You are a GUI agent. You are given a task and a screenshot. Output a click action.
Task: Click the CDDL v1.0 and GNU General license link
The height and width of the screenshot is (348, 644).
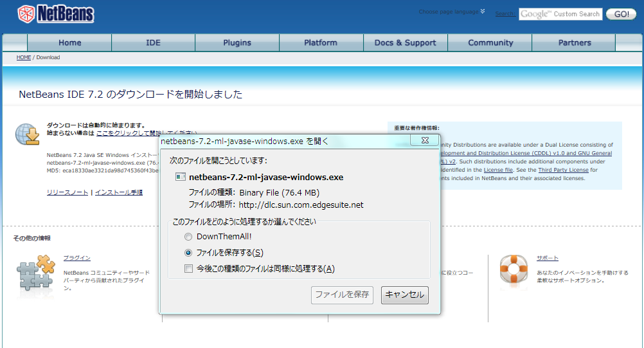coord(526,153)
